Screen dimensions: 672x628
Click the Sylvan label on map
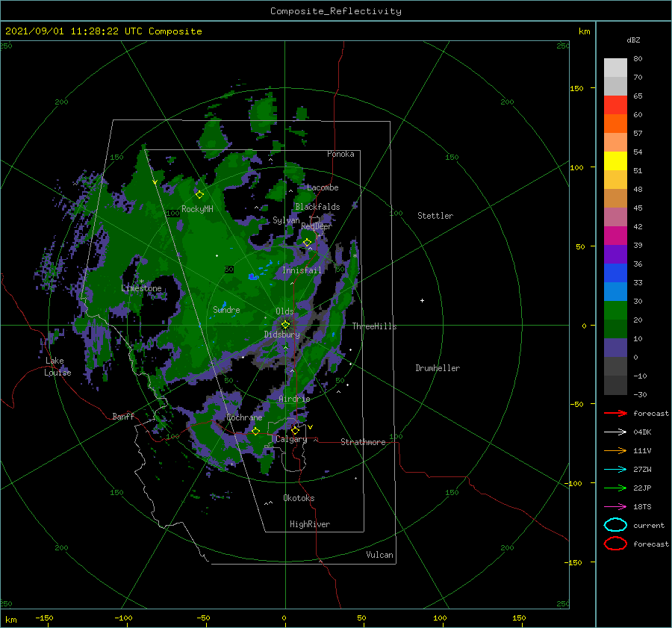pos(286,220)
